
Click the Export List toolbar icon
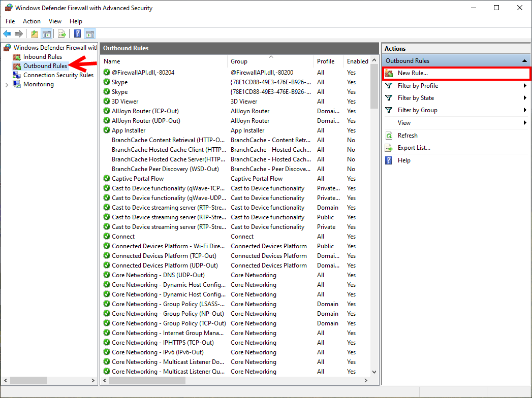(62, 34)
